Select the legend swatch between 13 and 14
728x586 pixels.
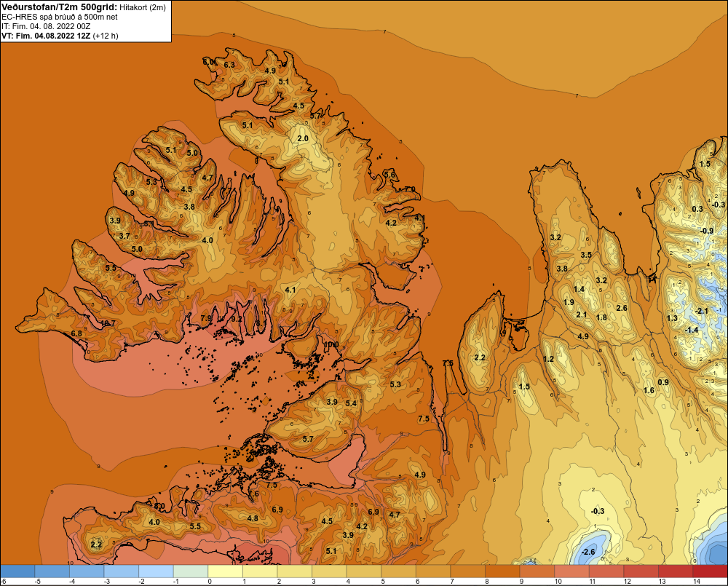(x=676, y=571)
